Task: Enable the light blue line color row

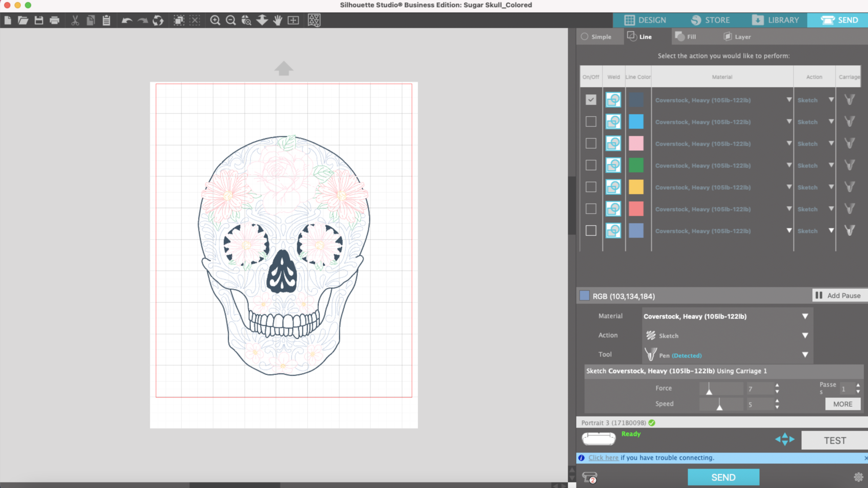Action: [x=591, y=121]
